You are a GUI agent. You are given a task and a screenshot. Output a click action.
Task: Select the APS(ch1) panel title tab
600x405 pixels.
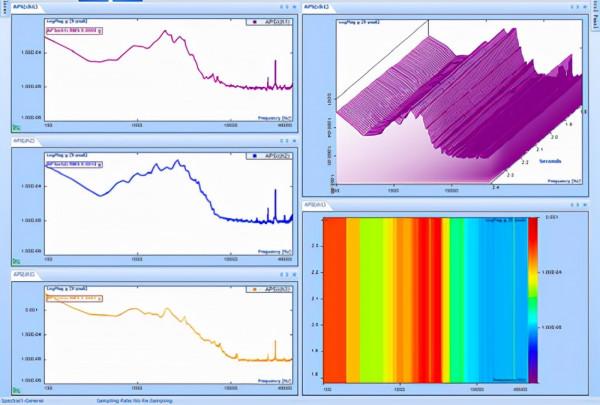[x=22, y=5]
